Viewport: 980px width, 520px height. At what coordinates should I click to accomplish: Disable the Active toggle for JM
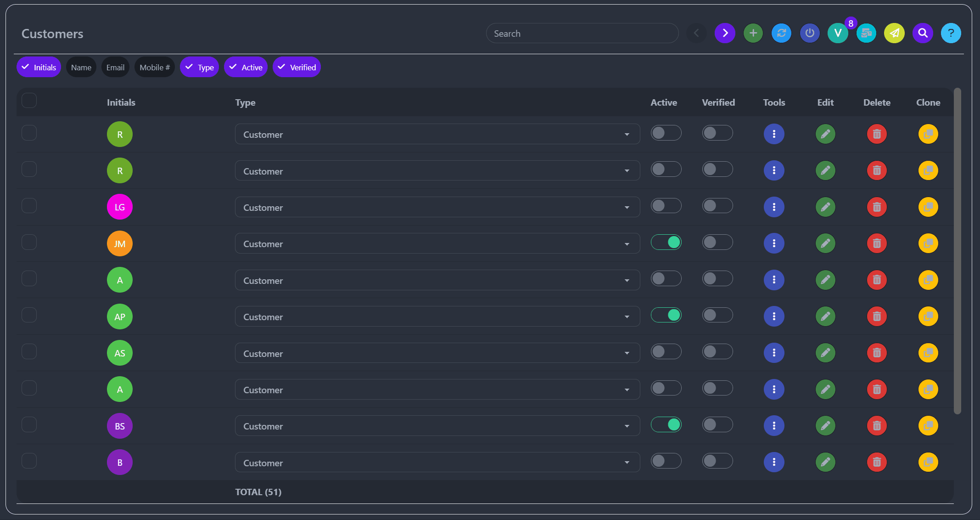coord(666,242)
